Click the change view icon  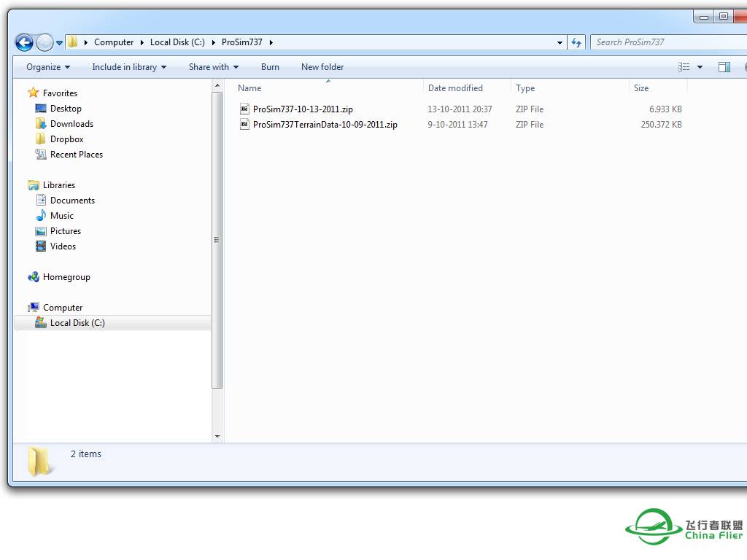[x=684, y=67]
